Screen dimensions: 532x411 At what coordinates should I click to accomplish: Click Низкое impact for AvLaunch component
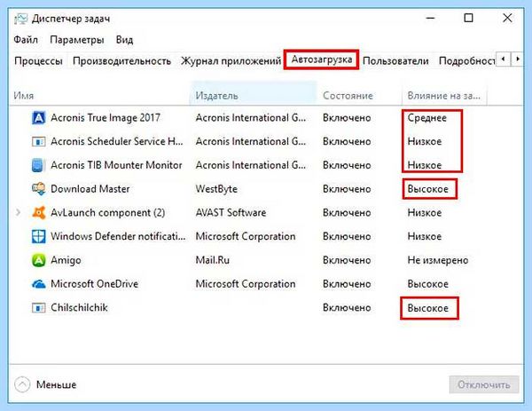(x=425, y=213)
